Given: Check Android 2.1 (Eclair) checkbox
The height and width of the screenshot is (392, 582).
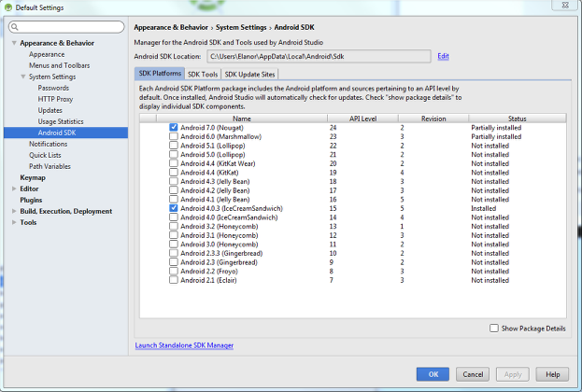Looking at the screenshot, I should pyautogui.click(x=174, y=280).
